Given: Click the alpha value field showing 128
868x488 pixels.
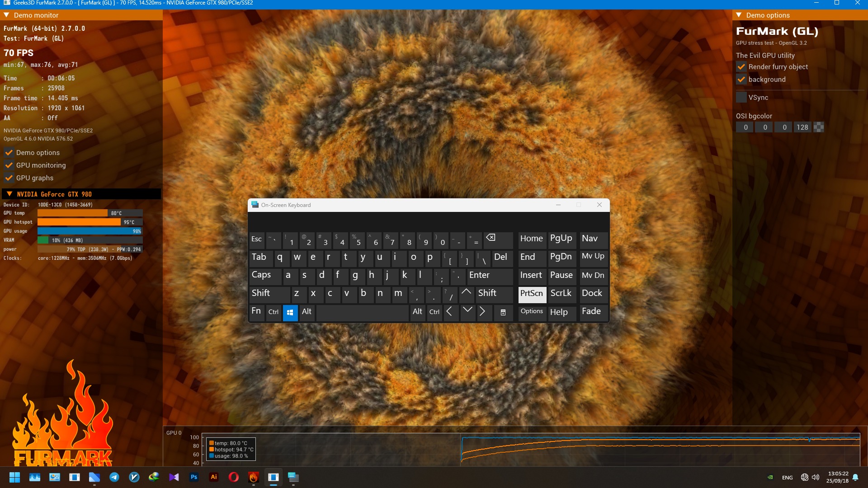Looking at the screenshot, I should pyautogui.click(x=802, y=127).
